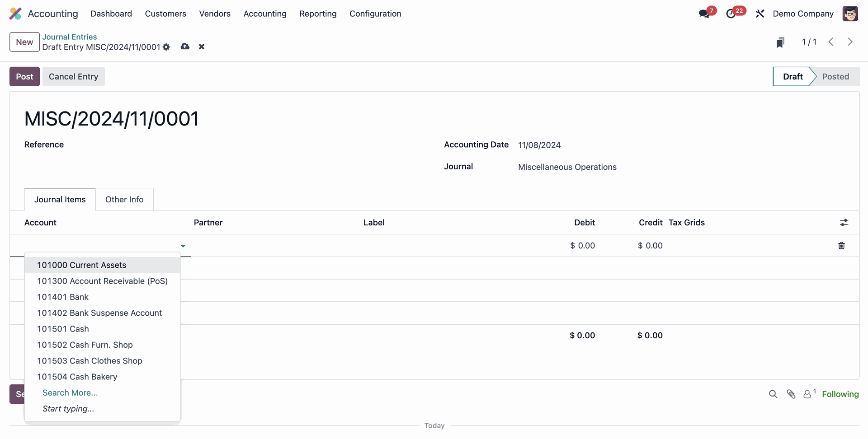Show followers via the person icon
This screenshot has height=439, width=868.
(808, 394)
